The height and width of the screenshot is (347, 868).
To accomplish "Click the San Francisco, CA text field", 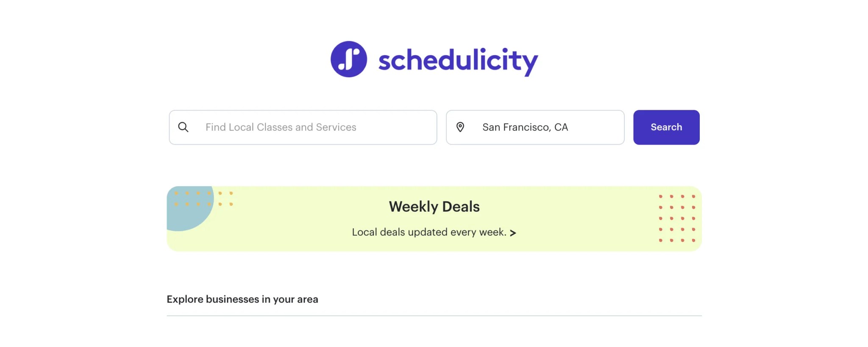I will (526, 127).
